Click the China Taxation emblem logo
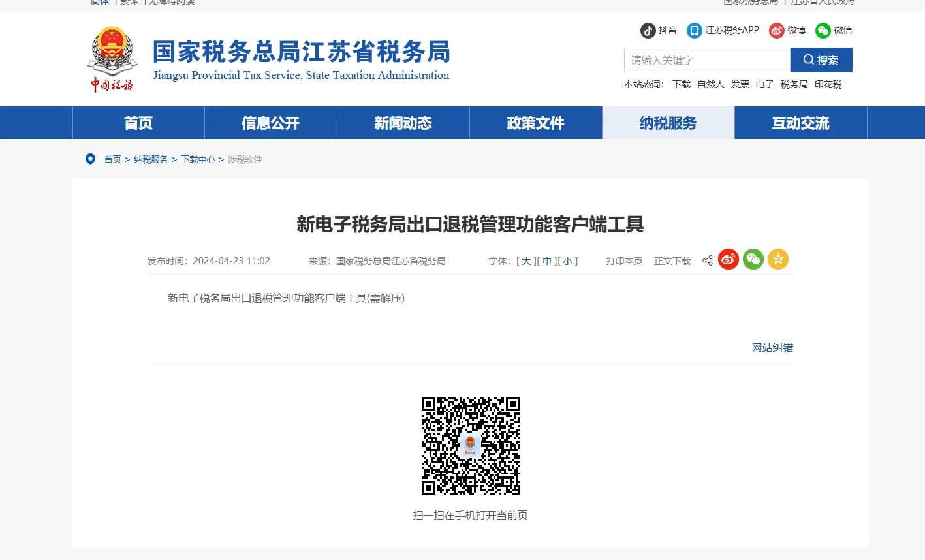Image resolution: width=925 pixels, height=560 pixels. [112, 59]
